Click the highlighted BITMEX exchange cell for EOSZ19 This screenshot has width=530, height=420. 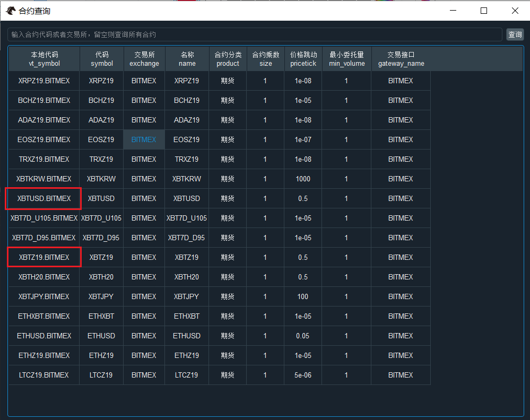144,139
